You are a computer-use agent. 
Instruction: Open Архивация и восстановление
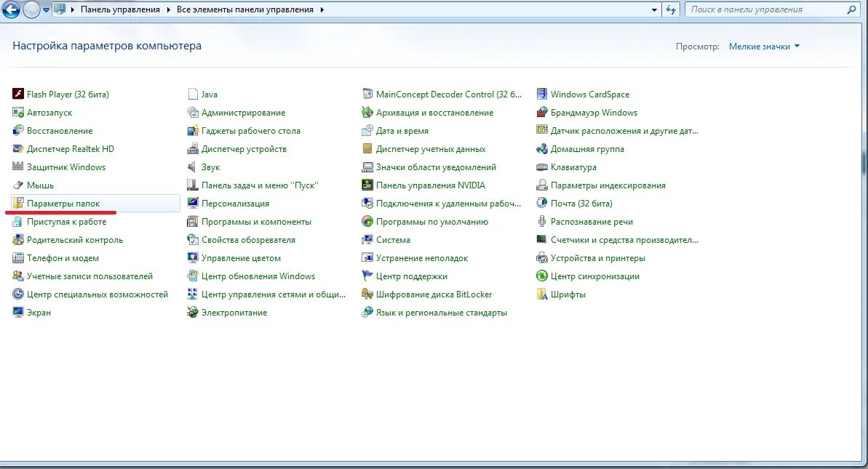(434, 112)
